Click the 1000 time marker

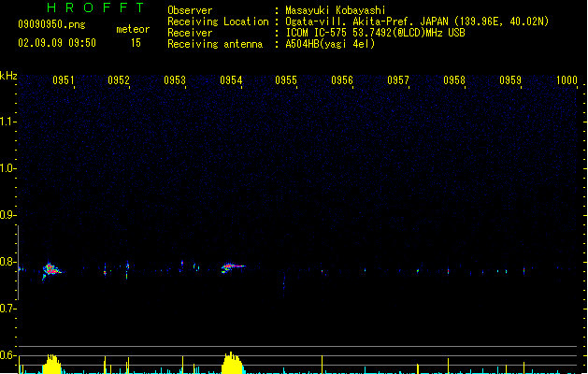pos(566,80)
